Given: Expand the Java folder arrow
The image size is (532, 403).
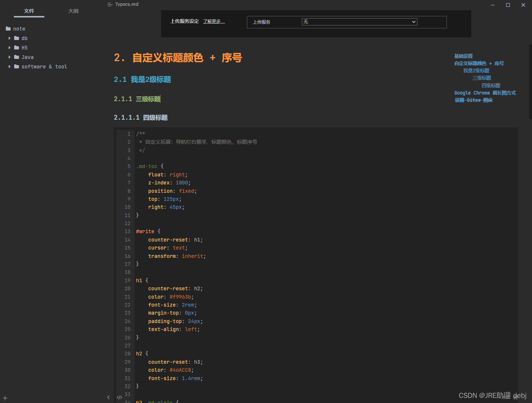Looking at the screenshot, I should [x=9, y=57].
